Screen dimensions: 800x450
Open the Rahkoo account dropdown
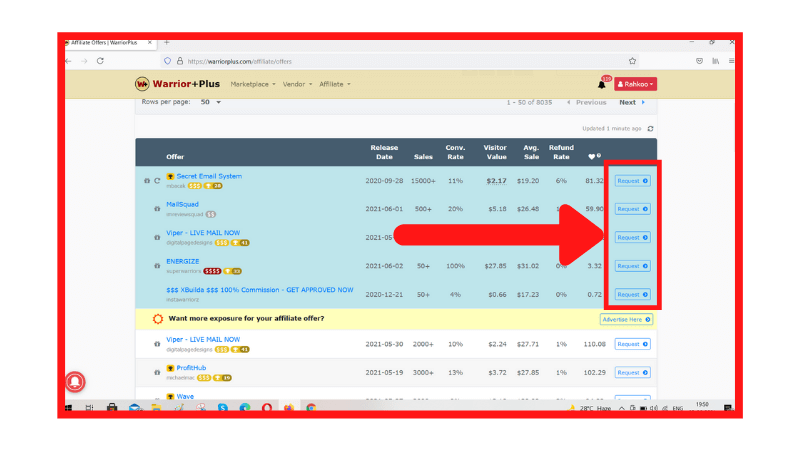(x=635, y=84)
